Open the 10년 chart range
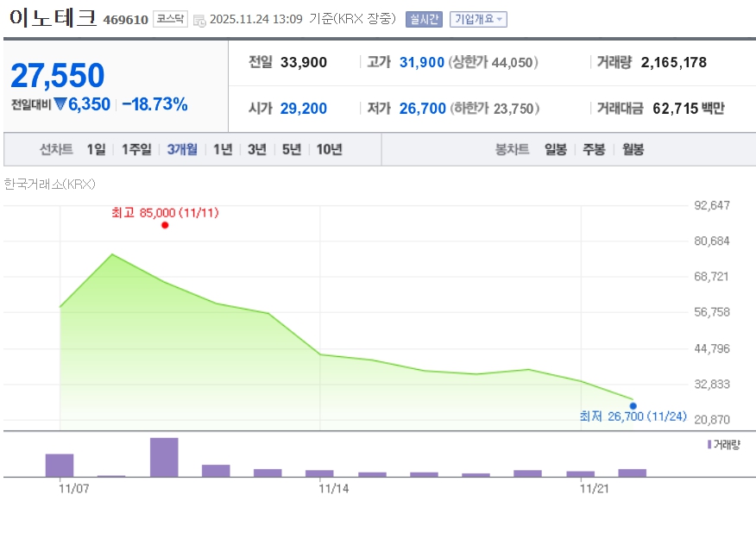Screen dimensions: 756x551 click(x=329, y=149)
